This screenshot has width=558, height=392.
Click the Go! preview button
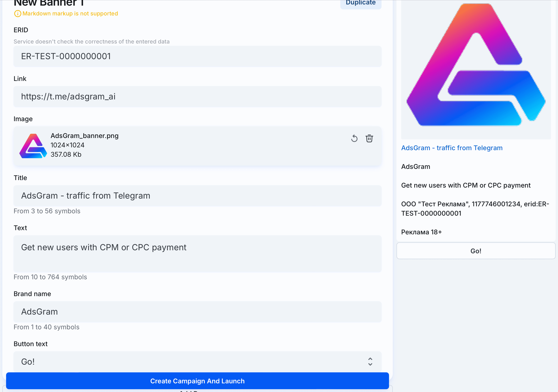coord(476,251)
